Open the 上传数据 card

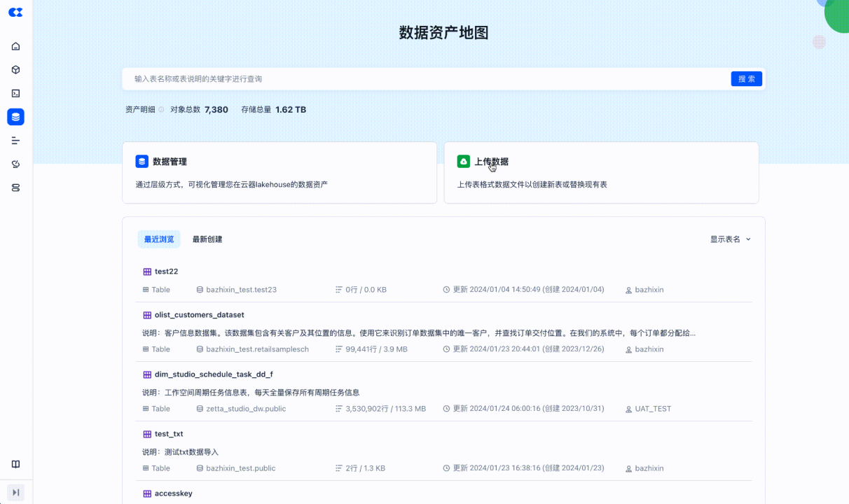coord(601,172)
